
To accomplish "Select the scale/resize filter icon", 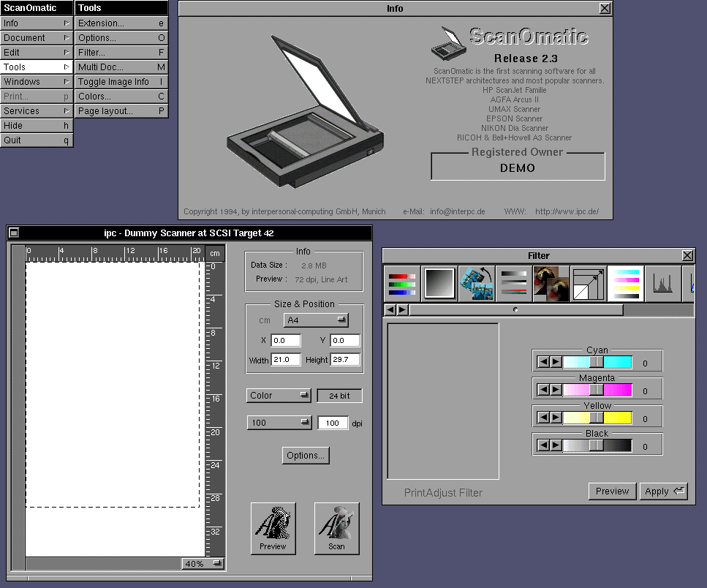I will point(589,284).
